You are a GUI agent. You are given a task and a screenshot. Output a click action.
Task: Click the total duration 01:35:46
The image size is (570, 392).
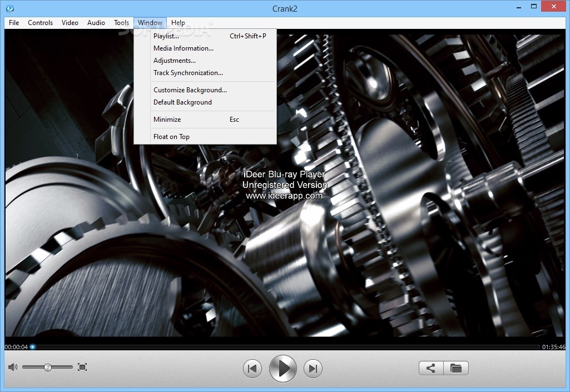click(x=554, y=347)
